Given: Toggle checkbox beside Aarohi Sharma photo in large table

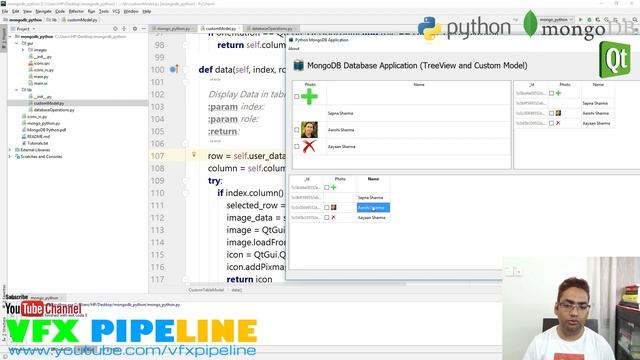Looking at the screenshot, I should [x=297, y=130].
